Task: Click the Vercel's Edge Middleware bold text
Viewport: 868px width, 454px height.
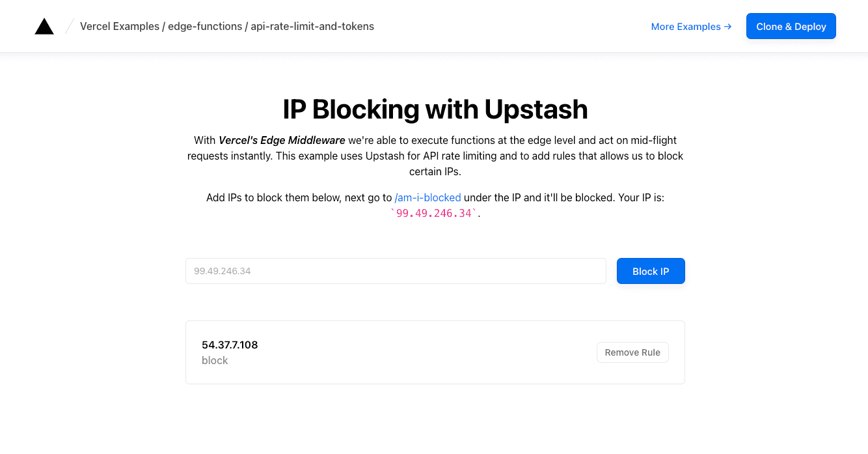Action: (281, 140)
